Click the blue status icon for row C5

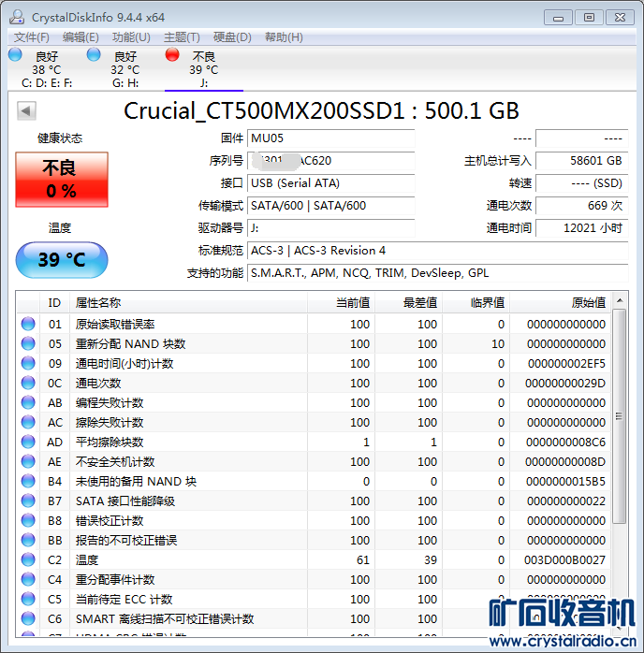tap(28, 599)
